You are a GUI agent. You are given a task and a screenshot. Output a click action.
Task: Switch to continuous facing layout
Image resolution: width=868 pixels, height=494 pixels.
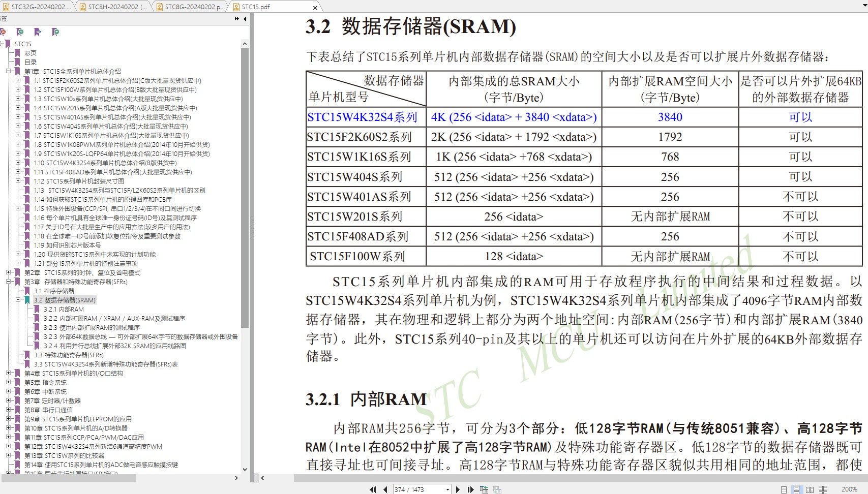(x=823, y=489)
